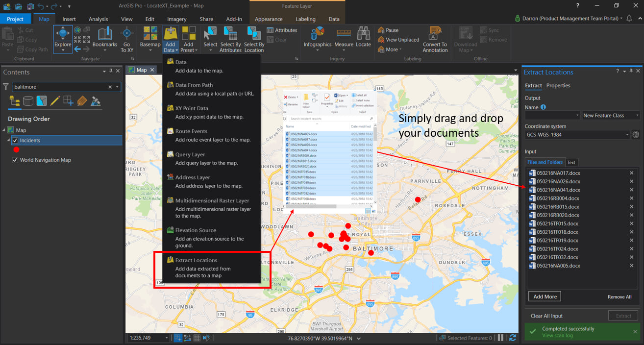
Task: Switch to the Imagery ribbon tab
Action: (176, 19)
